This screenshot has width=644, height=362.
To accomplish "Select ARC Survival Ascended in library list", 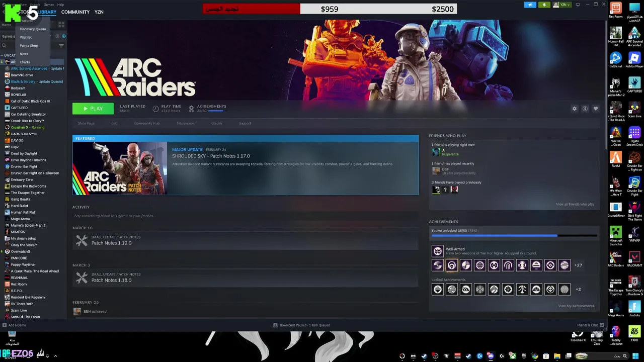I will 33,68.
